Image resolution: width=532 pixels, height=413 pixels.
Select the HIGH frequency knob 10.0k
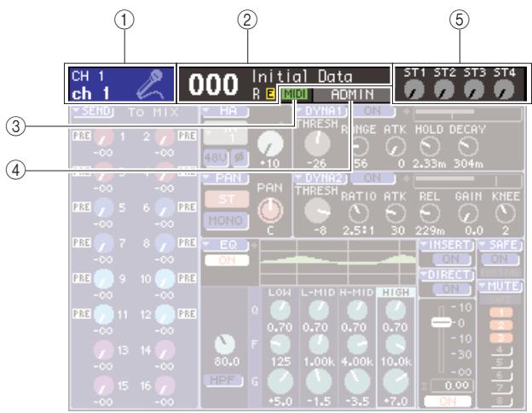coord(396,345)
